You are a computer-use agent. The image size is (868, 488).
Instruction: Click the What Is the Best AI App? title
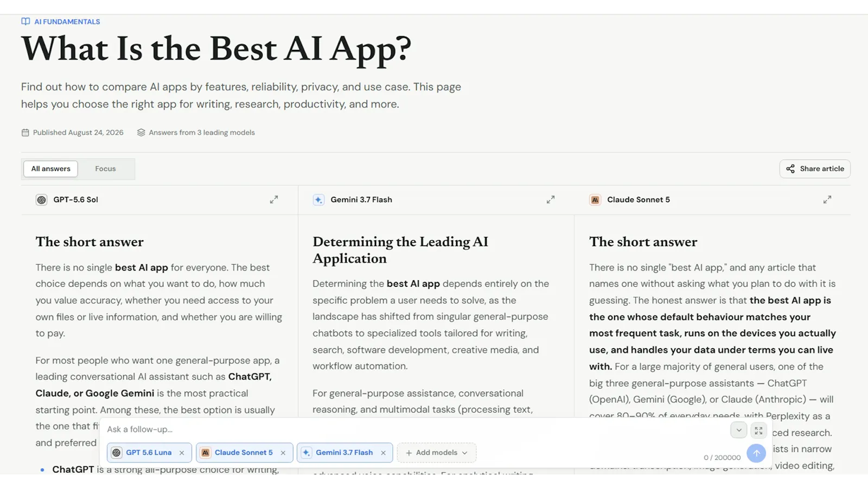(216, 49)
